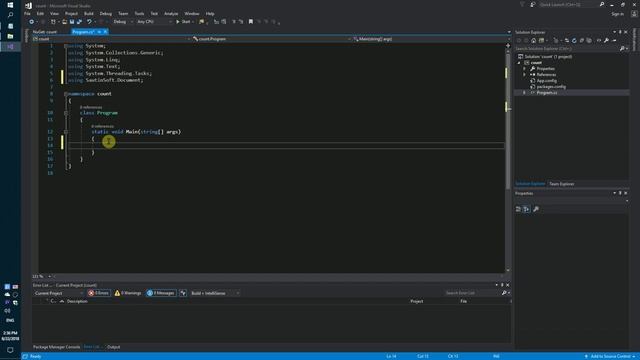Toggle the pin on Solution Explorer panel

coord(620,32)
